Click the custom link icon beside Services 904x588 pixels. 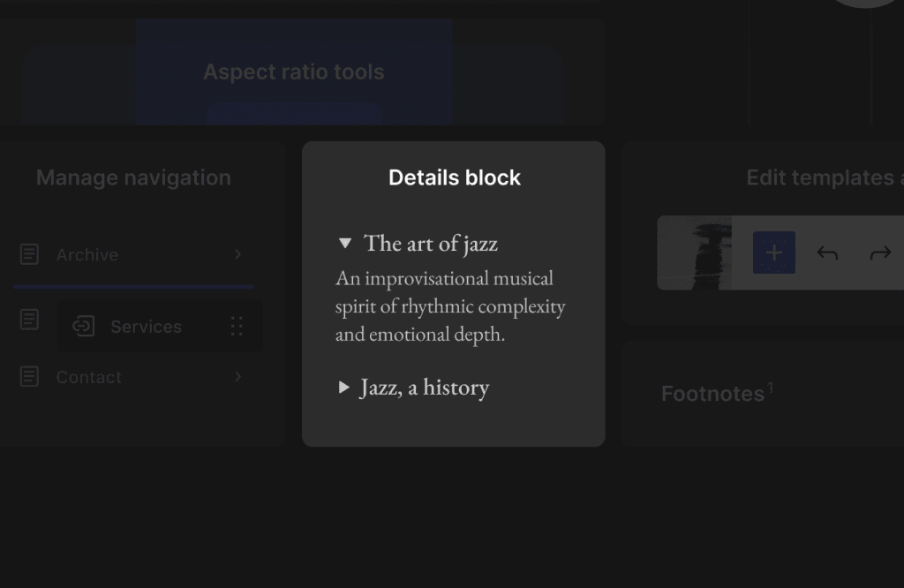[83, 326]
